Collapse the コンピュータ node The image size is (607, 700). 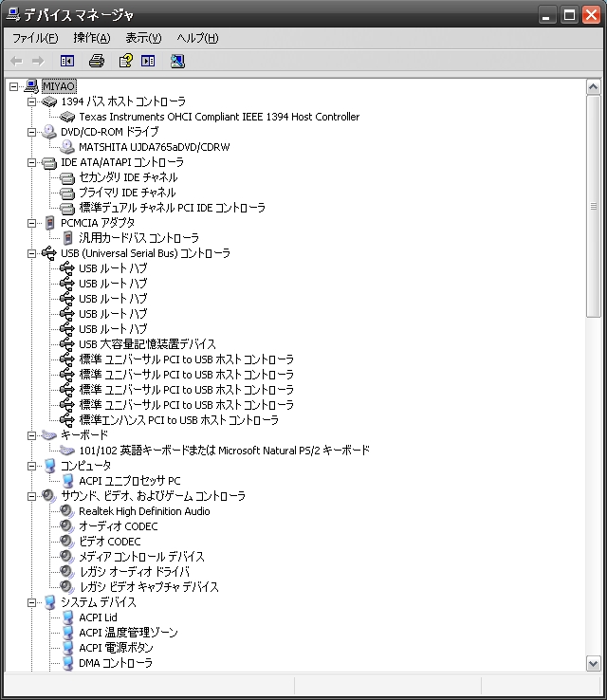(x=31, y=466)
